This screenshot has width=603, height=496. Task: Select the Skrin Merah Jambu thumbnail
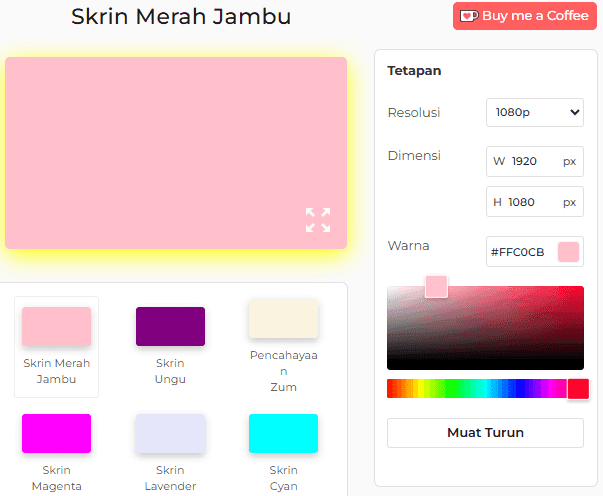click(57, 326)
